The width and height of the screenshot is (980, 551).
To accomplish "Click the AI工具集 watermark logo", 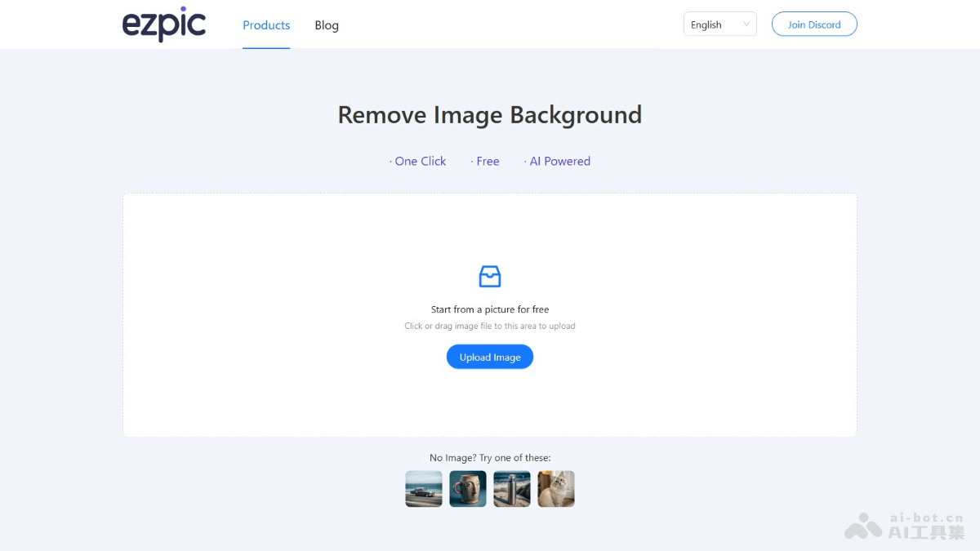I will [862, 525].
